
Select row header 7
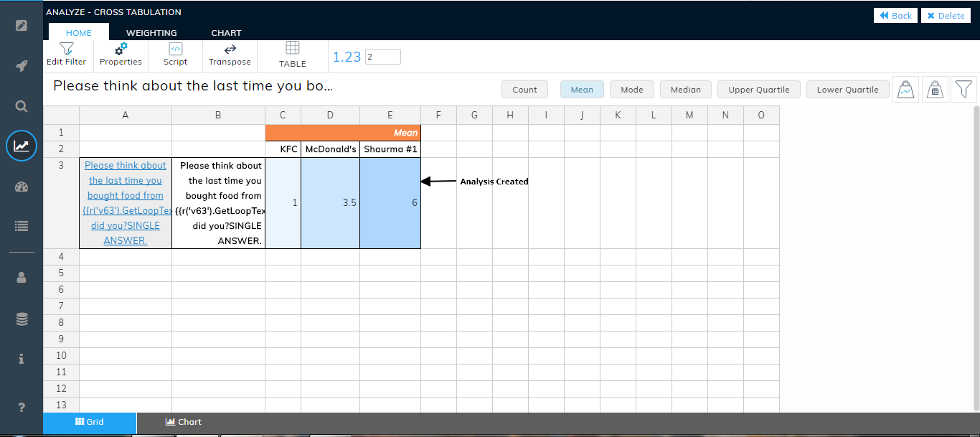pos(61,306)
